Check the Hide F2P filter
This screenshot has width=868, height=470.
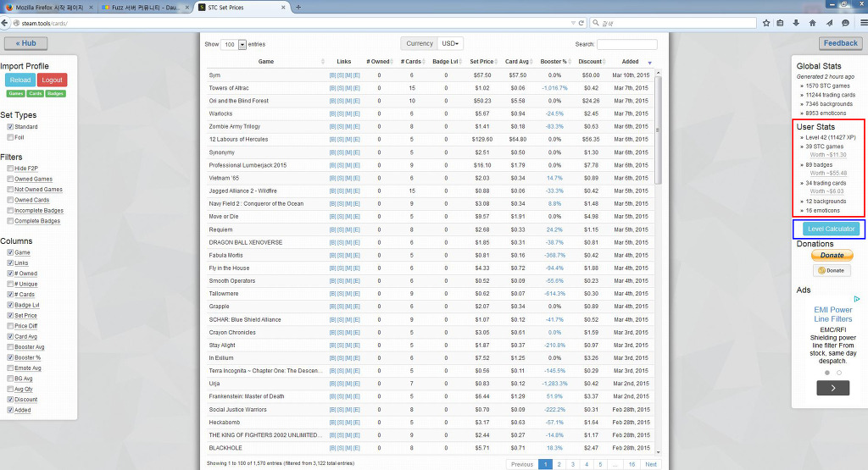click(10, 169)
